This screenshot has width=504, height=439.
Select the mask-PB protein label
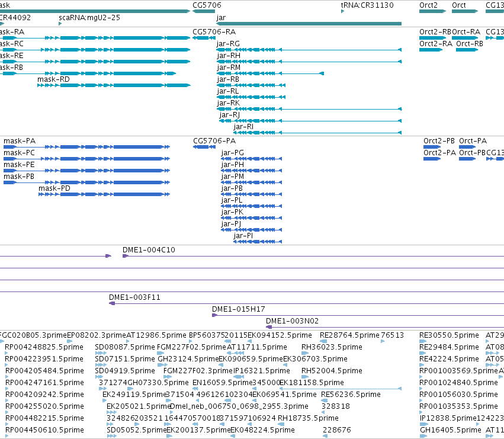click(19, 177)
